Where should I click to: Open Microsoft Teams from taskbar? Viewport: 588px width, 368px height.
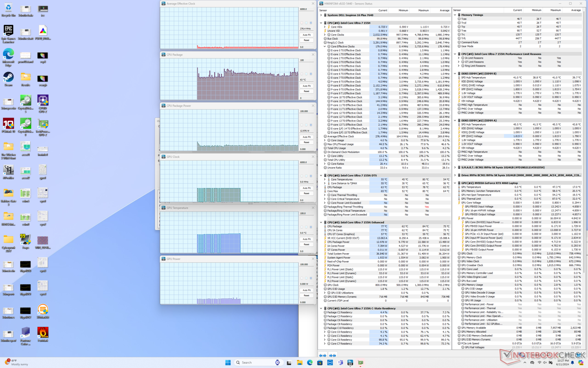point(340,362)
